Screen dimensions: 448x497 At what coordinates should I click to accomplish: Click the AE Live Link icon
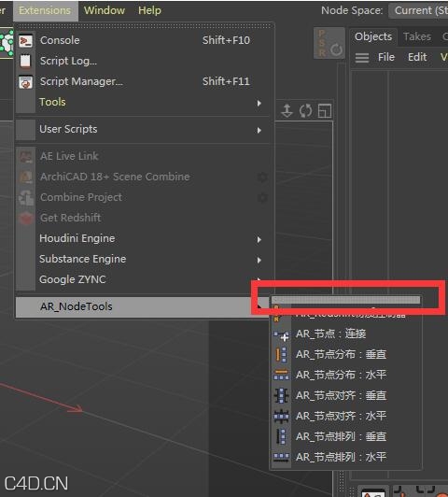[25, 156]
